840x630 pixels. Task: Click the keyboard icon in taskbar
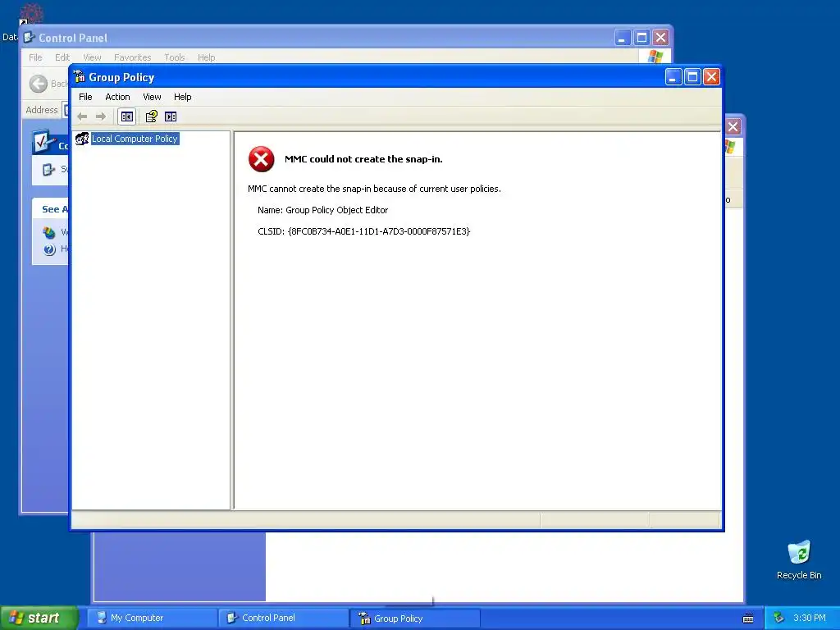coord(748,619)
